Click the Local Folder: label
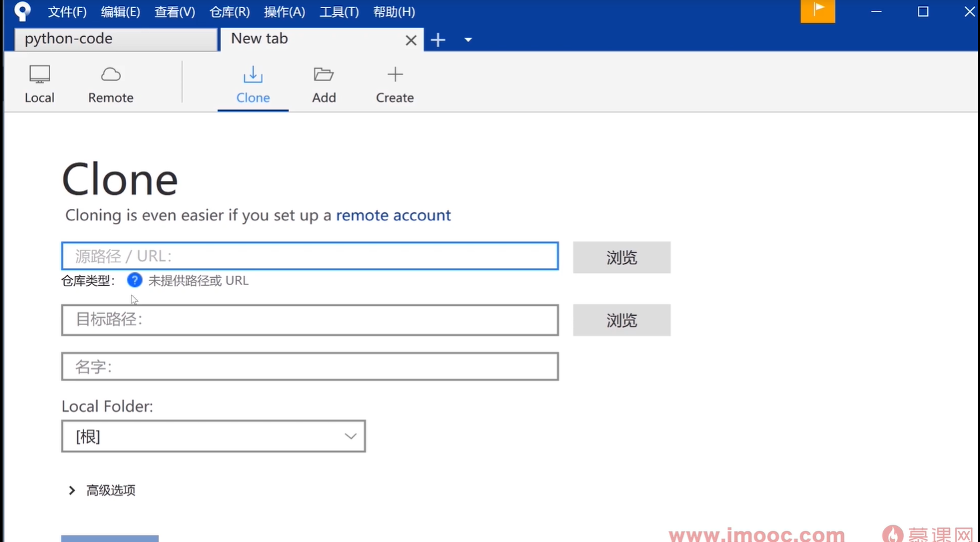Viewport: 980px width, 542px height. (107, 406)
